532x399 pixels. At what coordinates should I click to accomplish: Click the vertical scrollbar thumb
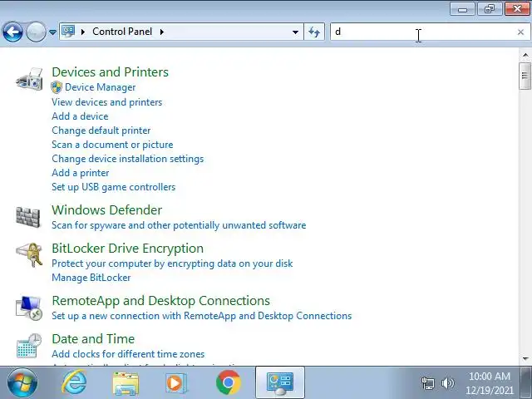tap(525, 76)
